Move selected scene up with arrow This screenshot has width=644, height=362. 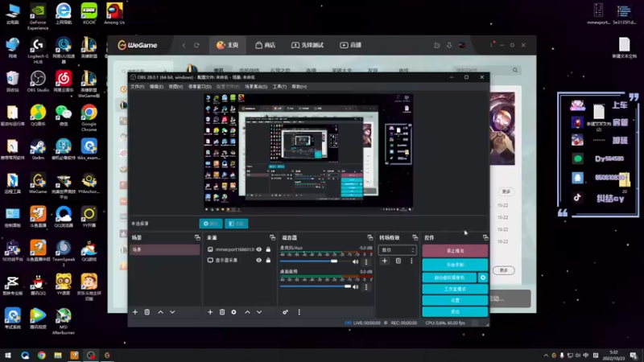[160, 312]
